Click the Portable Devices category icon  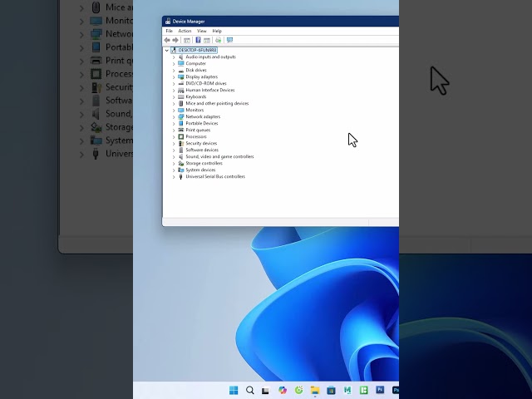point(181,123)
